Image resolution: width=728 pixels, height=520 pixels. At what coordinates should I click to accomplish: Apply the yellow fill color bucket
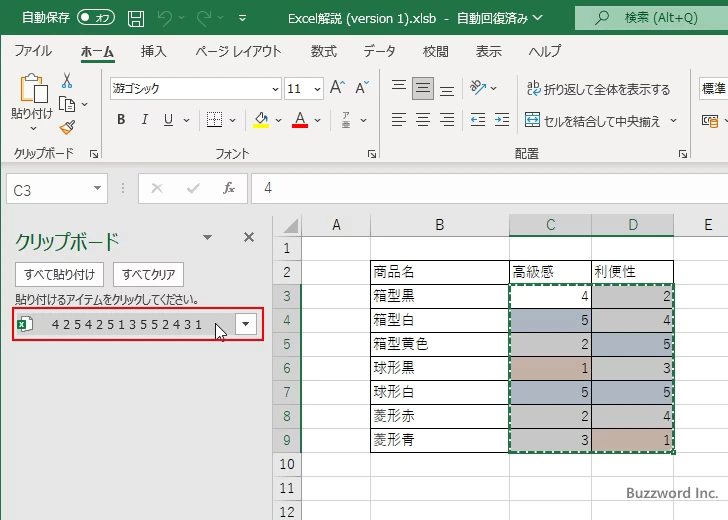pos(261,120)
